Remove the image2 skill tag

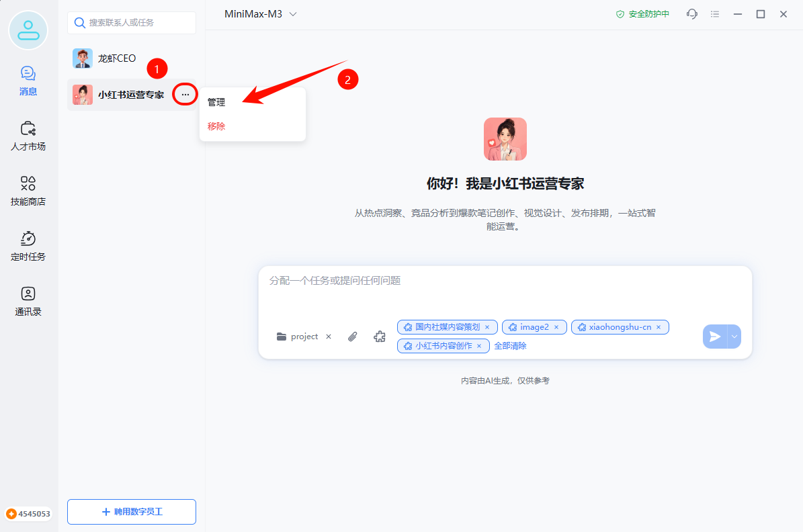(556, 327)
